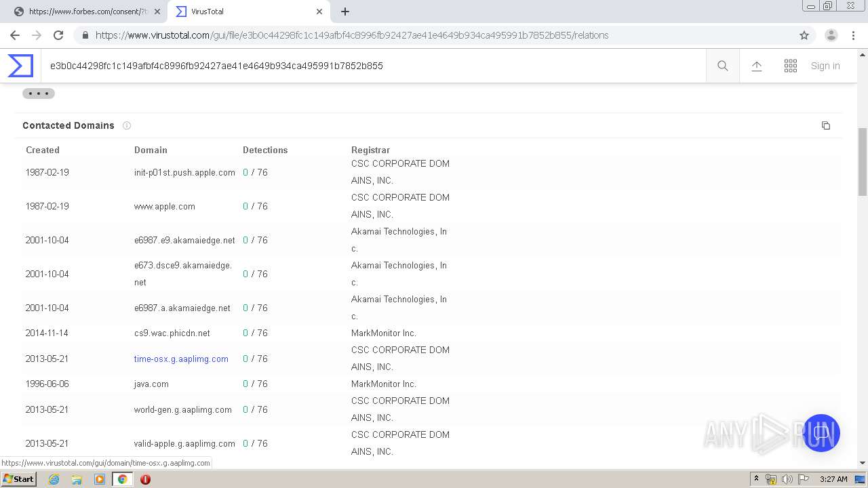Click the taskbar clock showing 3:27 AM
Screen dimensions: 868x488
click(833, 479)
